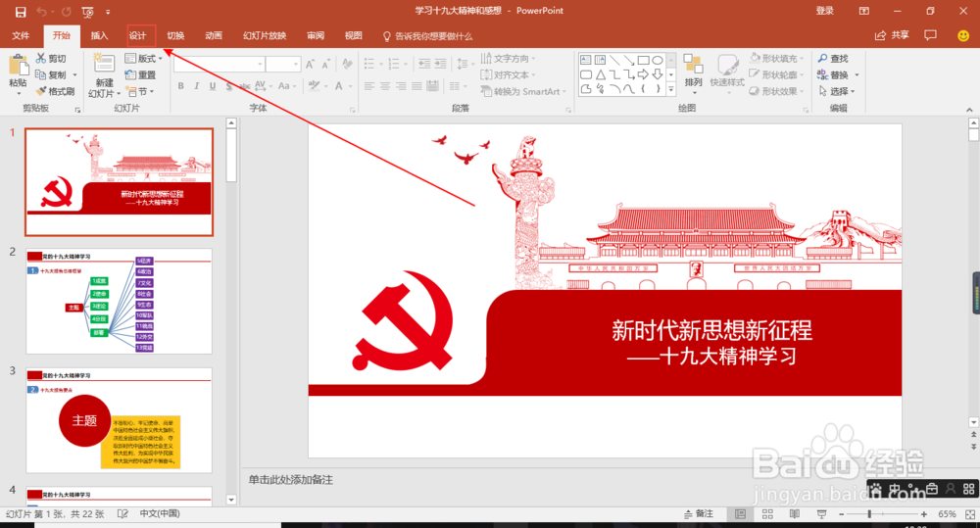Select the text box shape in gallery
Image resolution: width=980 pixels, height=528 pixels.
click(x=586, y=60)
